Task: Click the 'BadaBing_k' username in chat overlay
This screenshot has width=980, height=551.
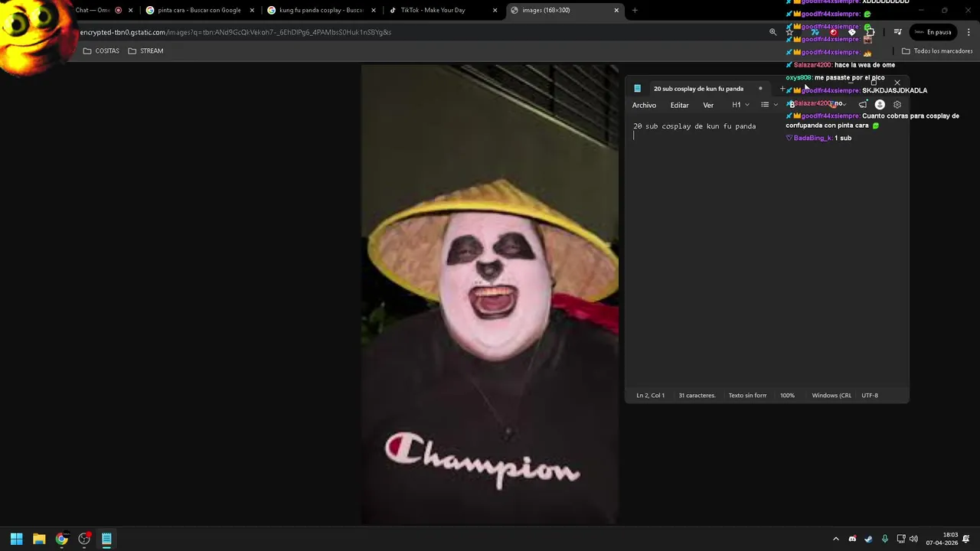Action: pos(812,138)
